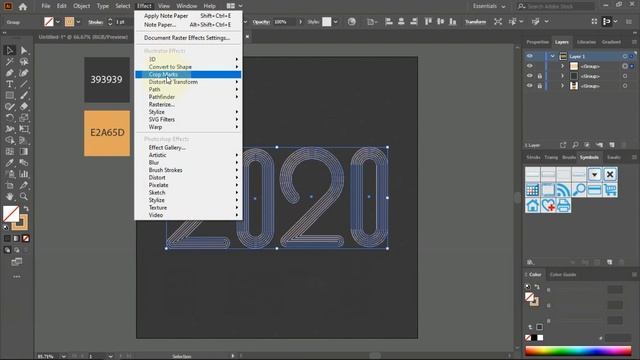The image size is (640, 360).
Task: Open Effect Gallery... from the menu
Action: click(188, 147)
